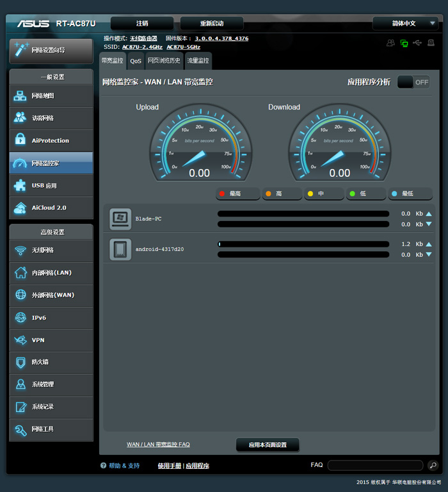448x492 pixels.
Task: Click the 帮助 & 支持 question mark icon
Action: [x=103, y=465]
